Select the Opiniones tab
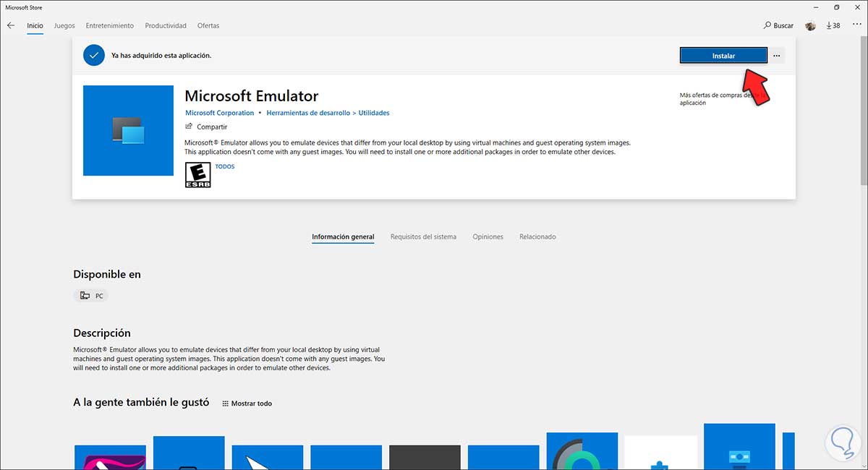Viewport: 868px width, 470px height. 488,236
